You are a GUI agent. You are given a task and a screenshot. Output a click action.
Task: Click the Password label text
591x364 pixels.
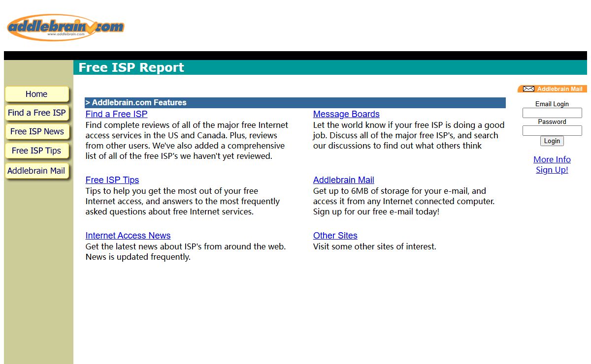point(552,121)
